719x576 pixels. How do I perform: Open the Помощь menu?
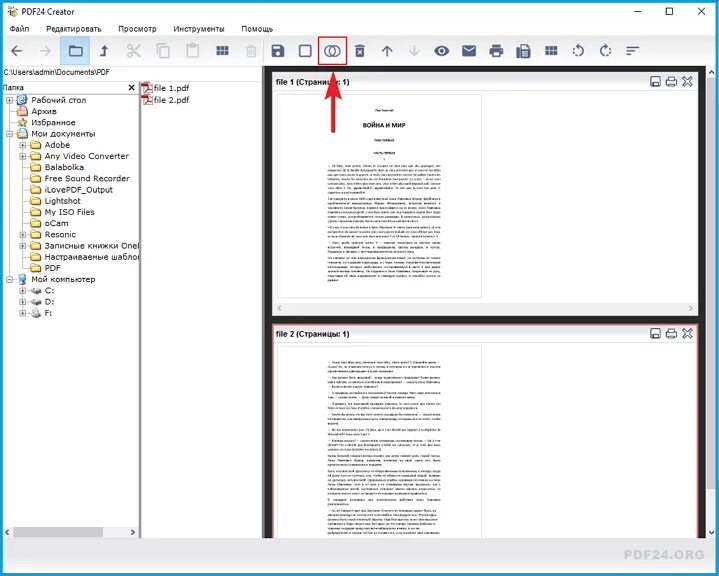257,29
